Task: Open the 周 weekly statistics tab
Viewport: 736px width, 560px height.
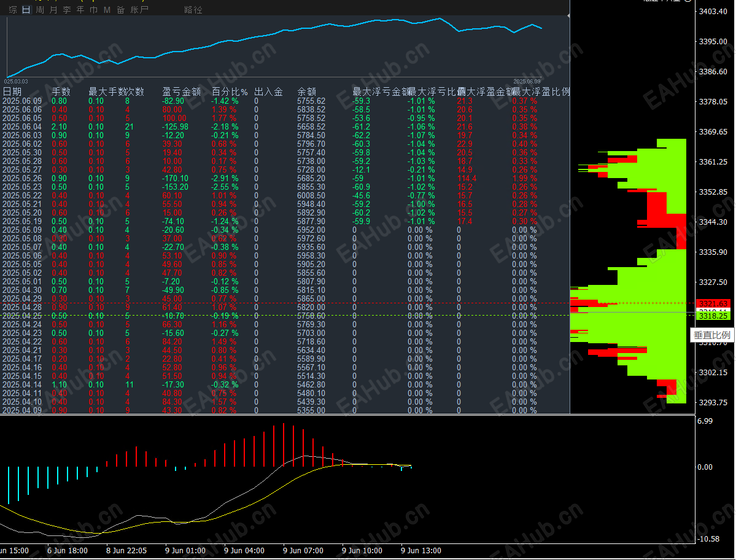Action: click(40, 9)
